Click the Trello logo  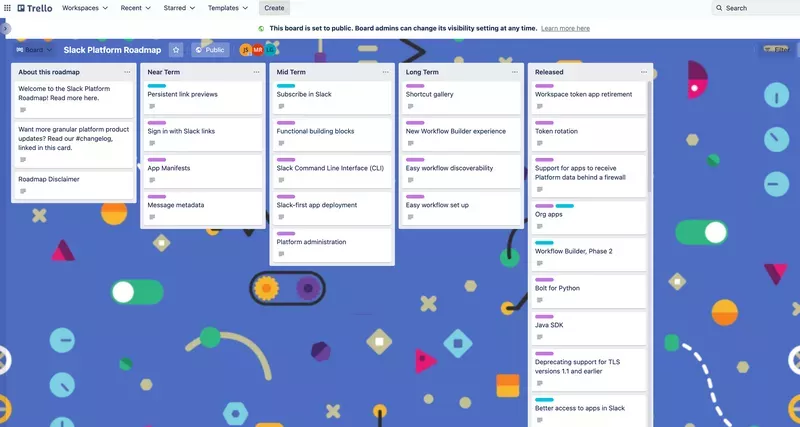(x=35, y=8)
